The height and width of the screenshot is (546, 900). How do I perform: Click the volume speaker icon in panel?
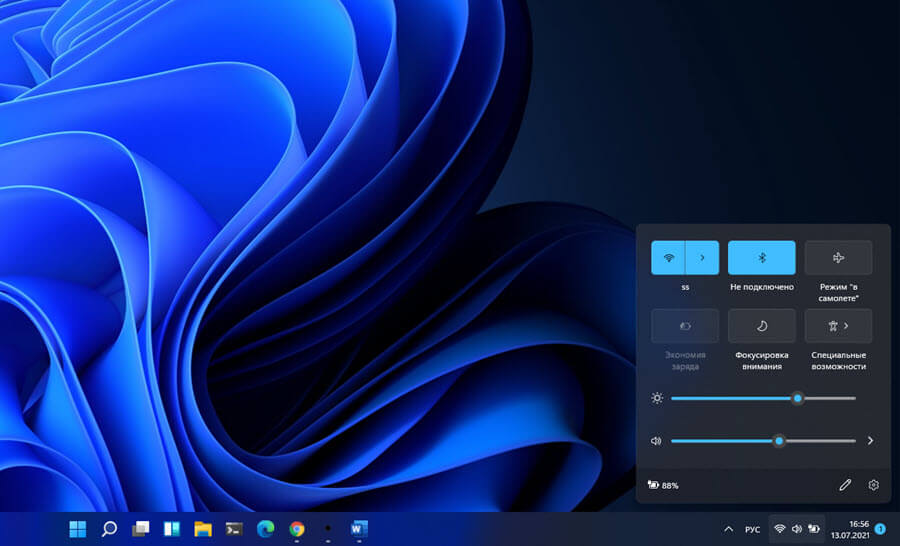coord(656,441)
